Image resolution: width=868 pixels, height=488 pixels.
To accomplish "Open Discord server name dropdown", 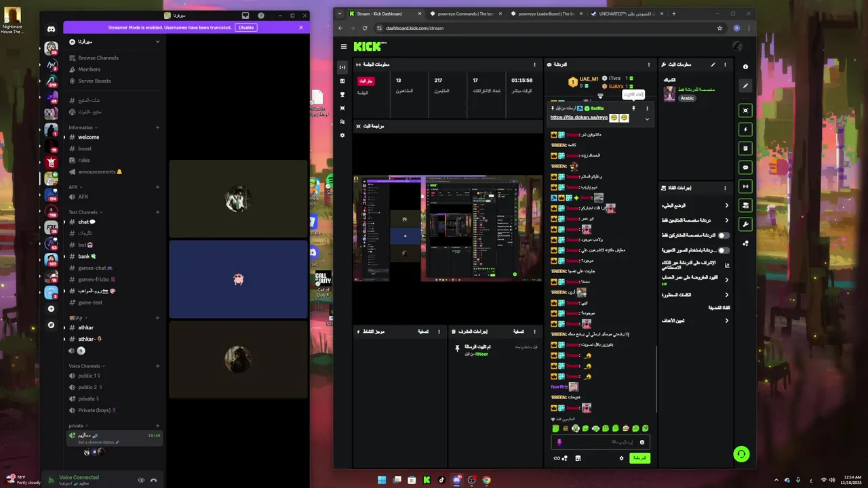I will (x=157, y=41).
